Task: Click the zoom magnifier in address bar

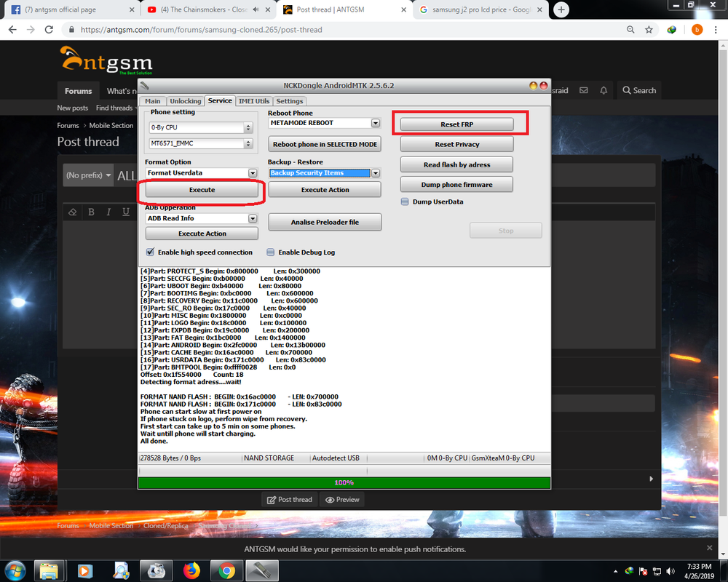Action: click(x=630, y=30)
